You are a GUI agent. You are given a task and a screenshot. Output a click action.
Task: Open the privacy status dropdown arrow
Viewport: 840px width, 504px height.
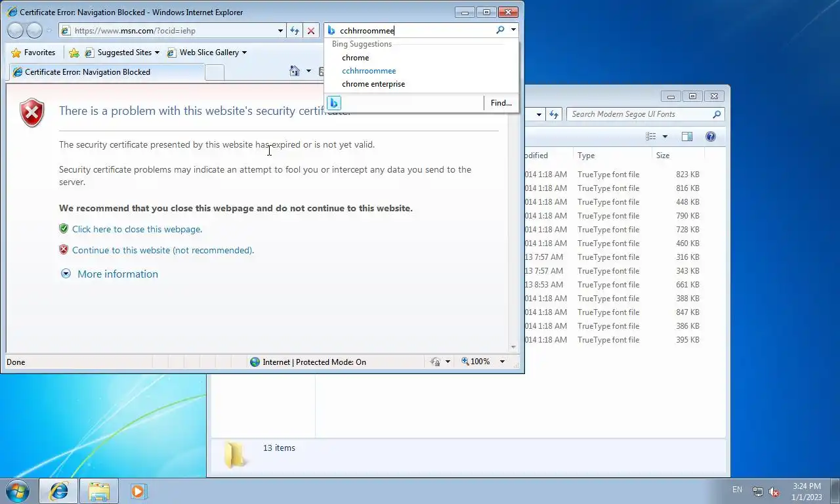(x=448, y=362)
